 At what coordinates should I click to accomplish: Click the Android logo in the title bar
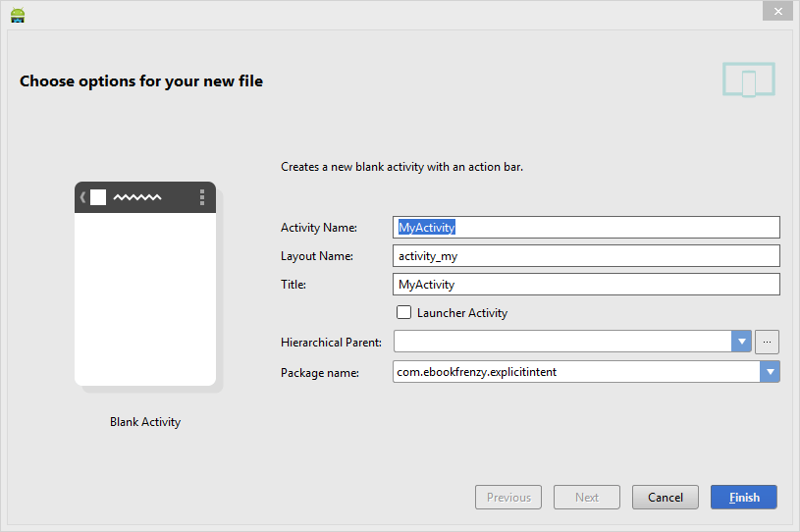[x=17, y=14]
